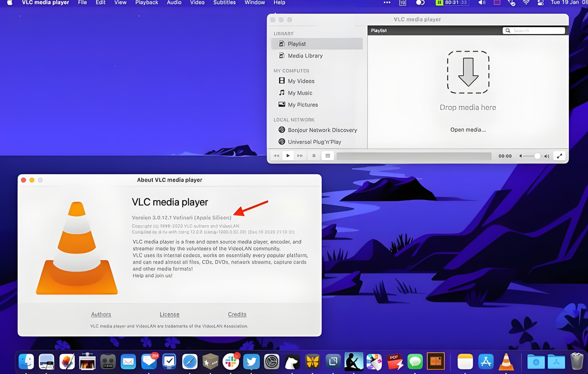The height and width of the screenshot is (374, 588).
Task: Open the Help menu
Action: coord(279,2)
